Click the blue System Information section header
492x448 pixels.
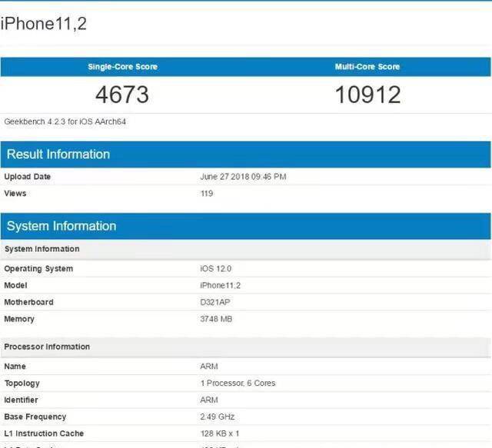61,226
